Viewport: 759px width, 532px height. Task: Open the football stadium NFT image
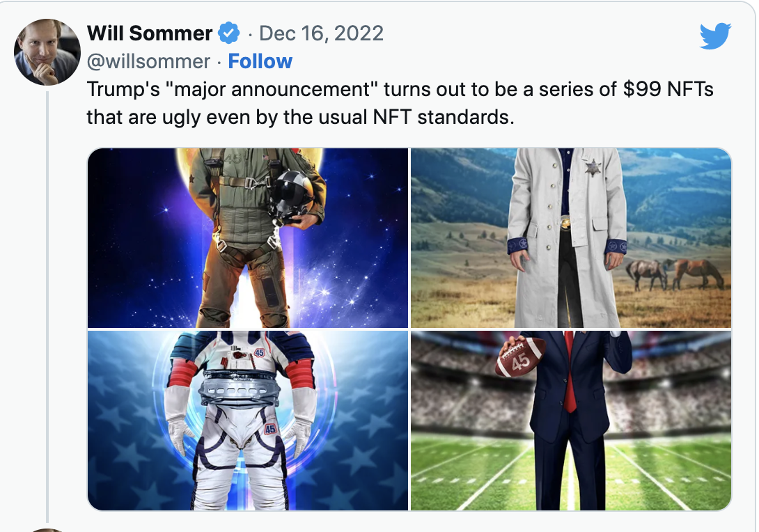571,421
